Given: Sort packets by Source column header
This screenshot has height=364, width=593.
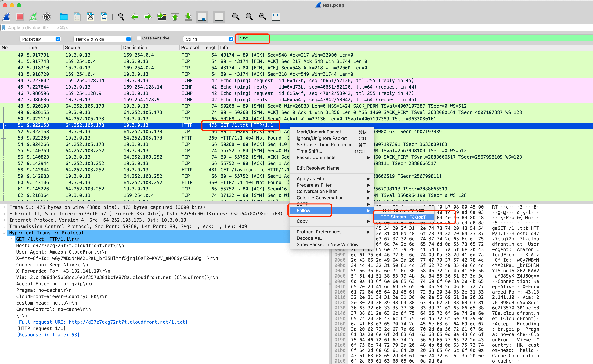Looking at the screenshot, I should click(92, 47).
